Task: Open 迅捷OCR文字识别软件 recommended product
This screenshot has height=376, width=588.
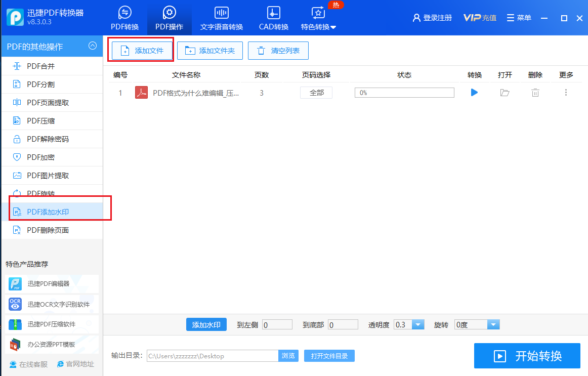Action: coord(52,304)
